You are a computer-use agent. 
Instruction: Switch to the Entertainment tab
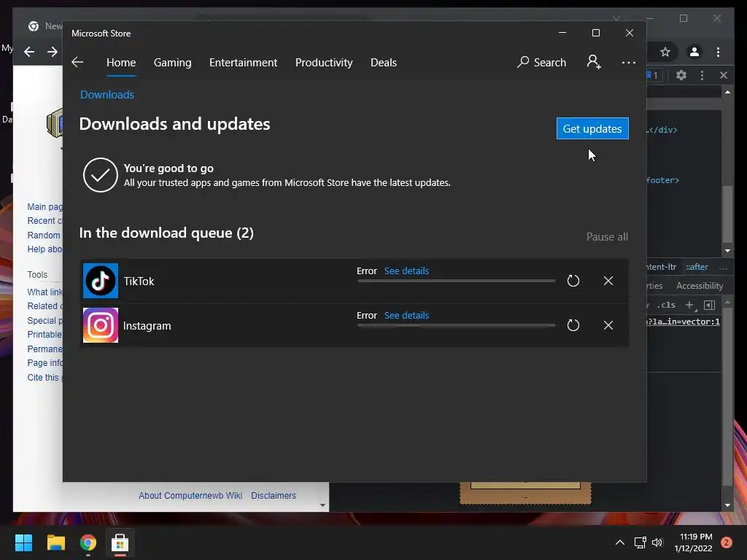click(243, 63)
